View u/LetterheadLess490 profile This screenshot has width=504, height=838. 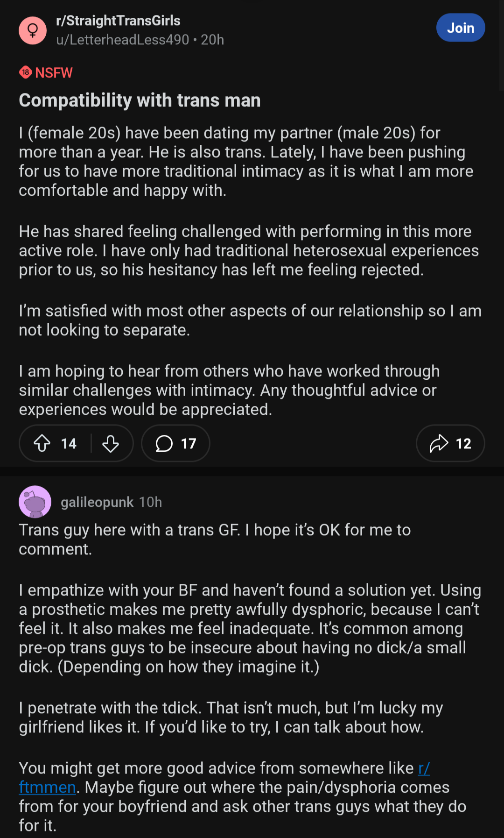[123, 40]
